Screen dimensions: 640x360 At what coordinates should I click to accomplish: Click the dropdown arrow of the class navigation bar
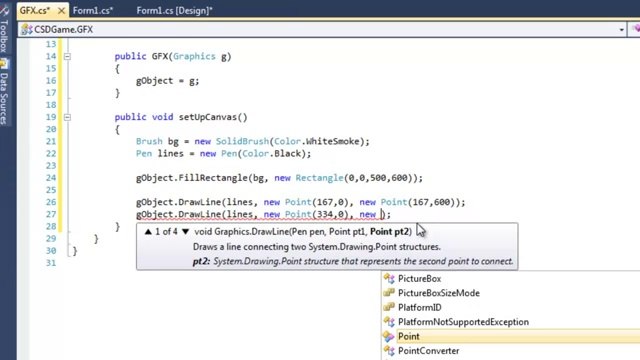pyautogui.click(x=622, y=30)
